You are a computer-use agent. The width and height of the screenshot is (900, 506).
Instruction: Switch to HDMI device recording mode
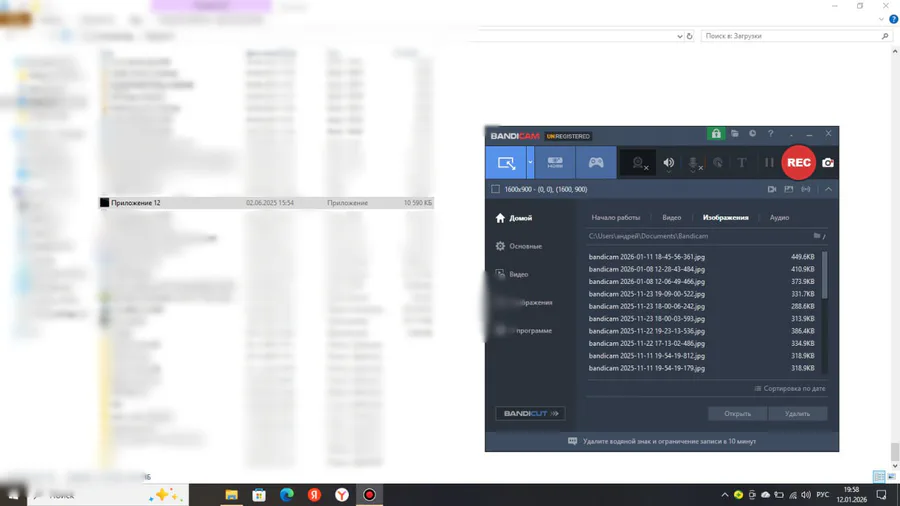pyautogui.click(x=555, y=162)
